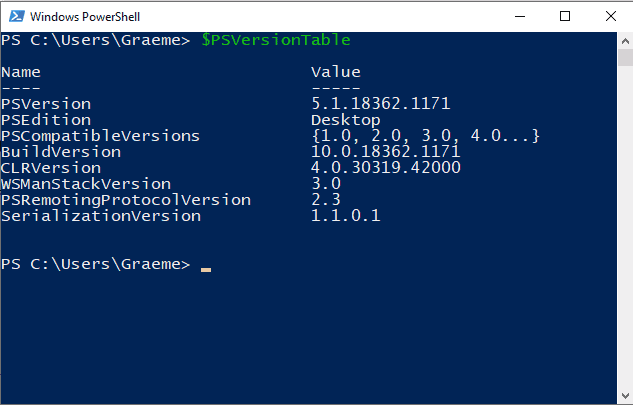Click value 10.0.18362.1171

tap(386, 152)
